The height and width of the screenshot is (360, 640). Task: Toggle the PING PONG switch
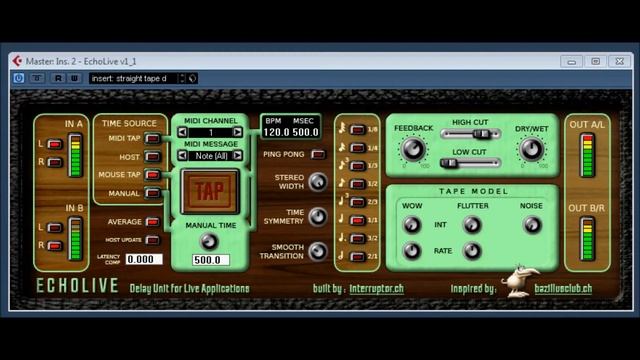coord(318,154)
